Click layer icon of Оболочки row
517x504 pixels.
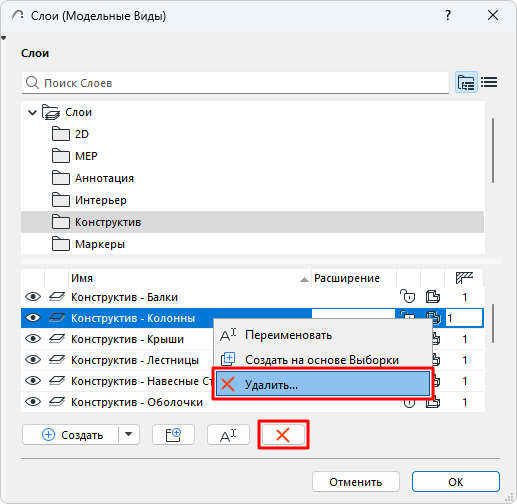click(x=57, y=402)
